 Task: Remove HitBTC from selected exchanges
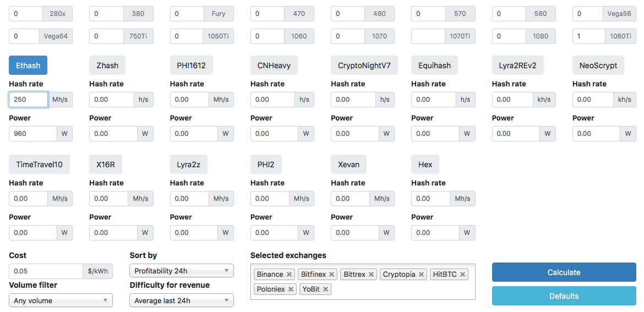click(x=463, y=274)
